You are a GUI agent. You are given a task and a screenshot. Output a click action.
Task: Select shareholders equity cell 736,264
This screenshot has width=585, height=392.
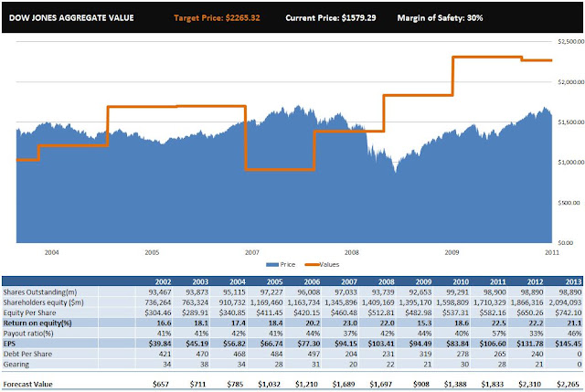tap(157, 302)
